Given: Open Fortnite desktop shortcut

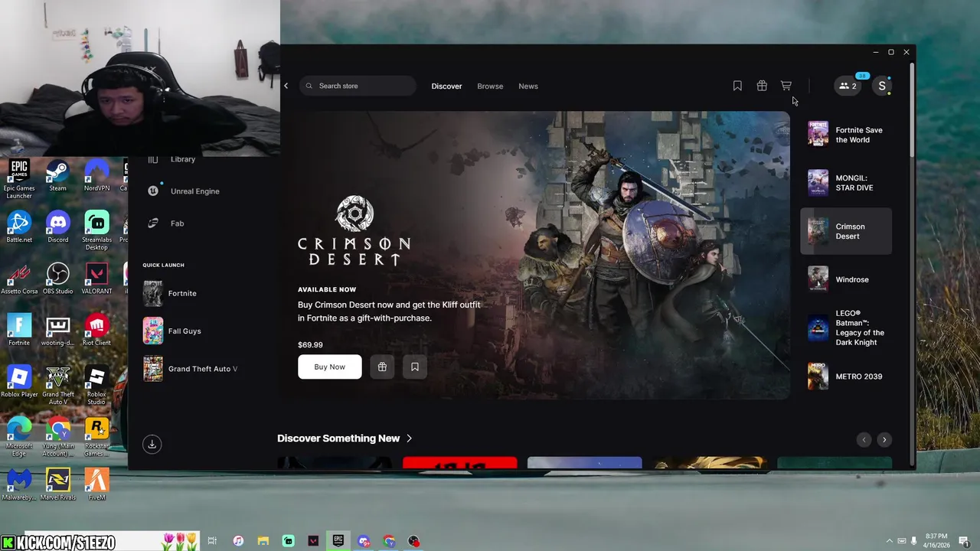Looking at the screenshot, I should pos(19,330).
